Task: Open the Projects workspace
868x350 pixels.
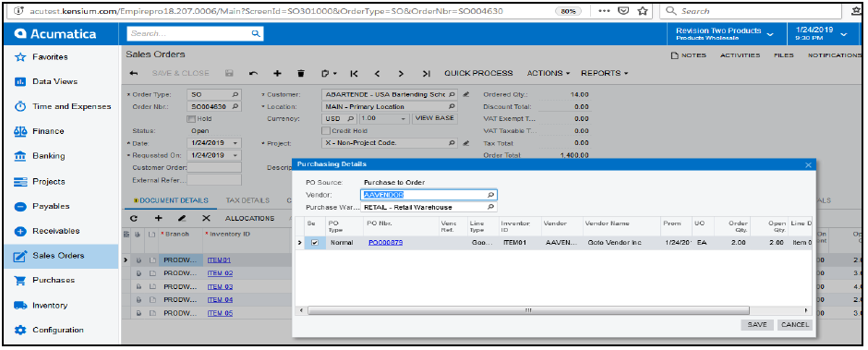Action: [49, 182]
